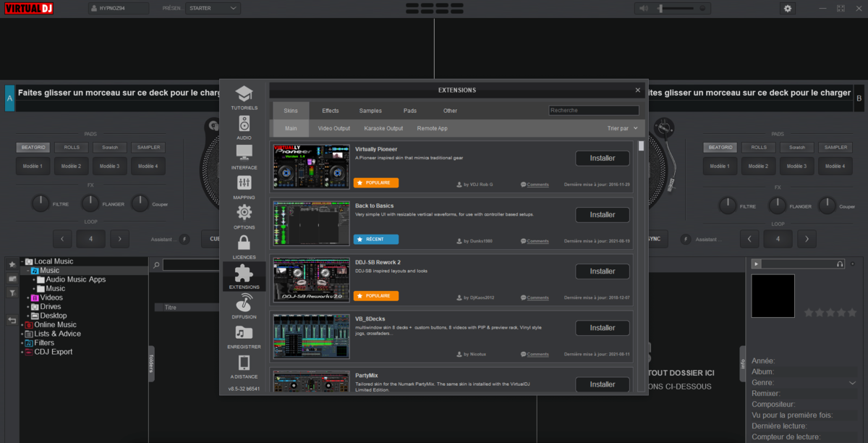
Task: Click the deck layout grid in top bar
Action: (433, 8)
